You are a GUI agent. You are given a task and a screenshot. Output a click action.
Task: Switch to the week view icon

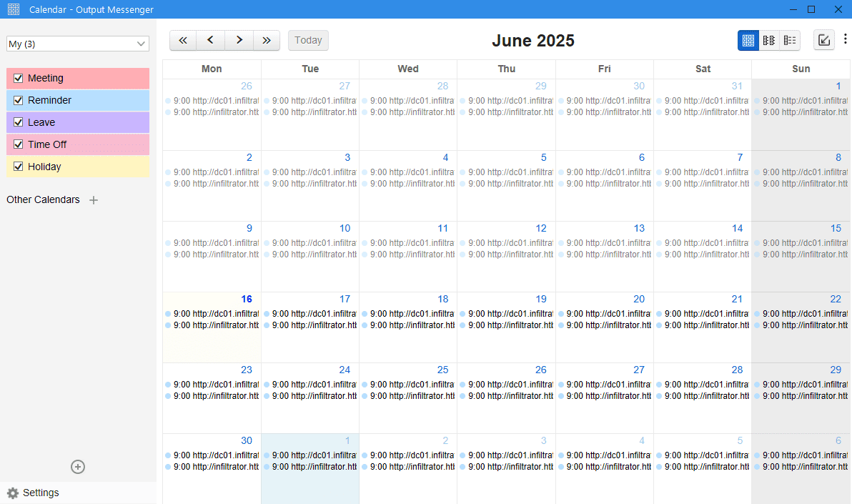tap(769, 41)
